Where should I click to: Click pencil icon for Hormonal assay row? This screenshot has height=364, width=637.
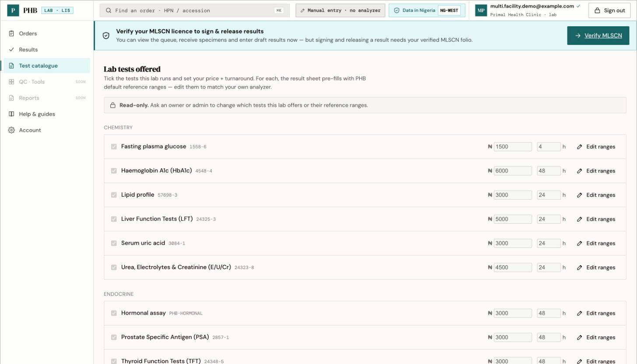click(x=579, y=313)
